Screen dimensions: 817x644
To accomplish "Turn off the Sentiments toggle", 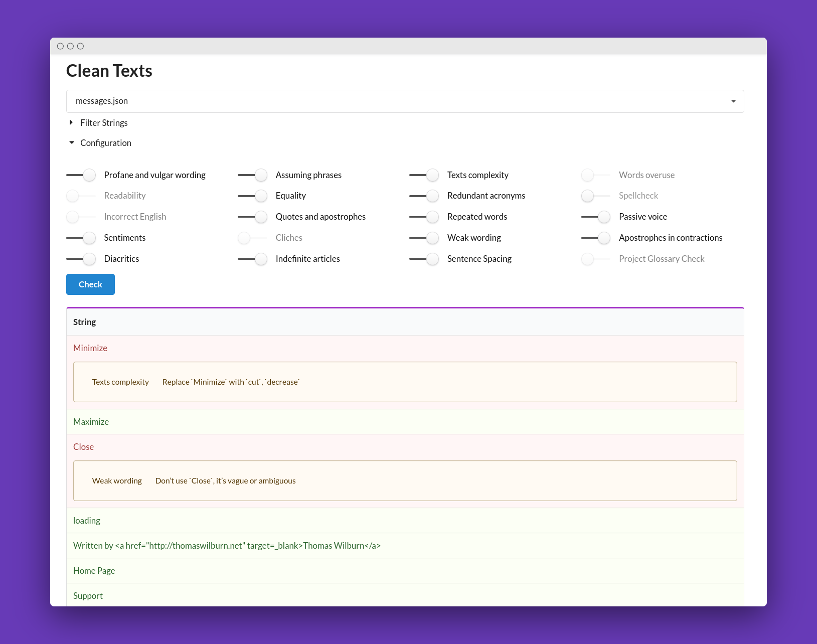I will pyautogui.click(x=81, y=238).
